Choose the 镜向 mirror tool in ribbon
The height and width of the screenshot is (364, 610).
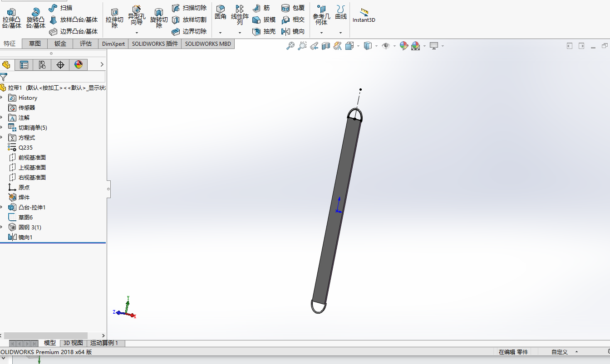tap(293, 31)
